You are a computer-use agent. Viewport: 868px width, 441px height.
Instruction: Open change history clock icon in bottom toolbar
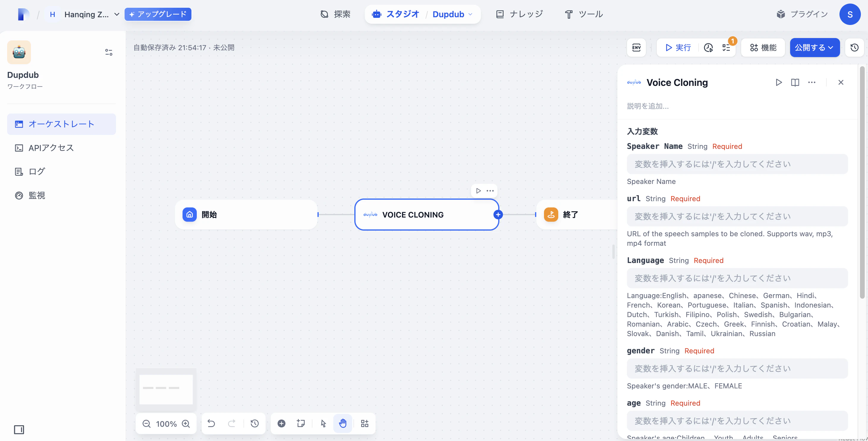(255, 423)
